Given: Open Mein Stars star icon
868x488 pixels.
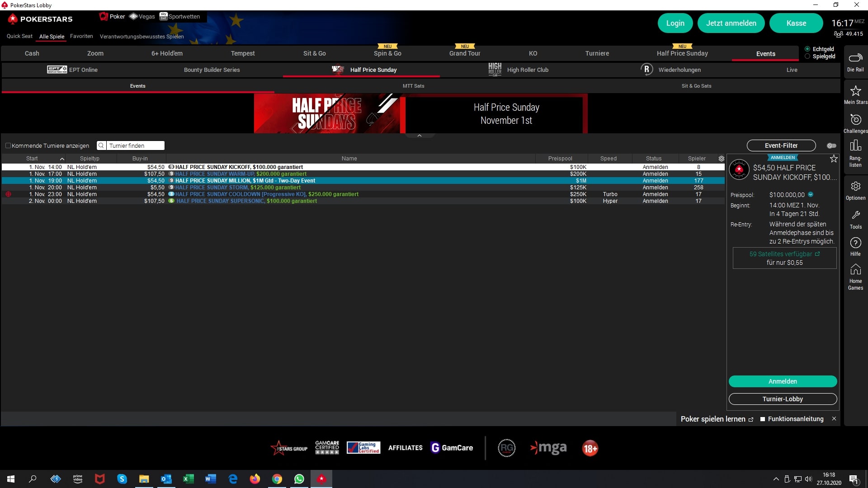Looking at the screenshot, I should tap(855, 91).
